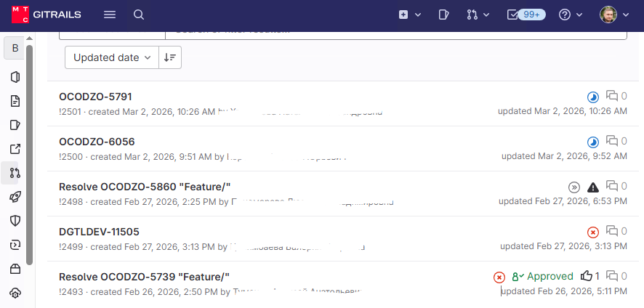Select the project avatar B in sidebar

tap(15, 48)
